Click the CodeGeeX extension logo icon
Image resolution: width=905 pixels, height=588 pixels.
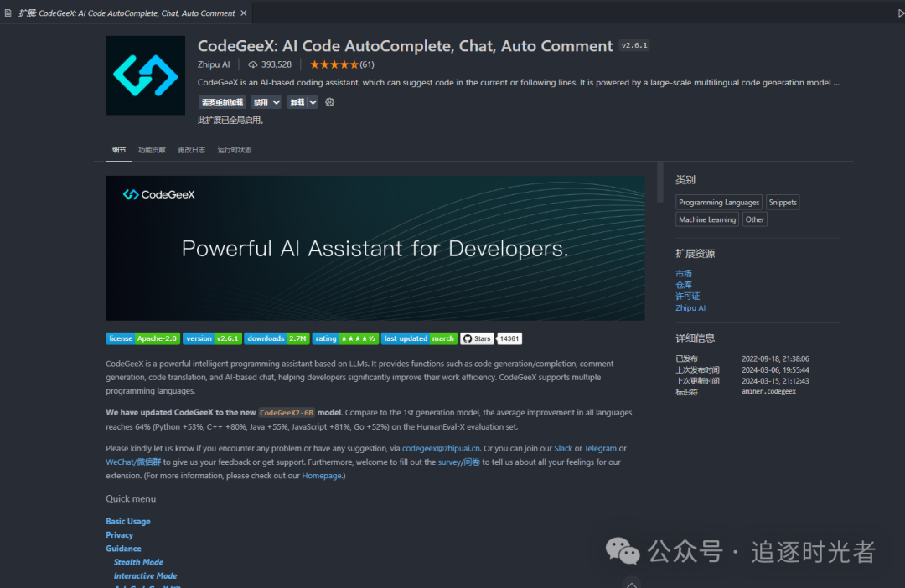tap(146, 75)
